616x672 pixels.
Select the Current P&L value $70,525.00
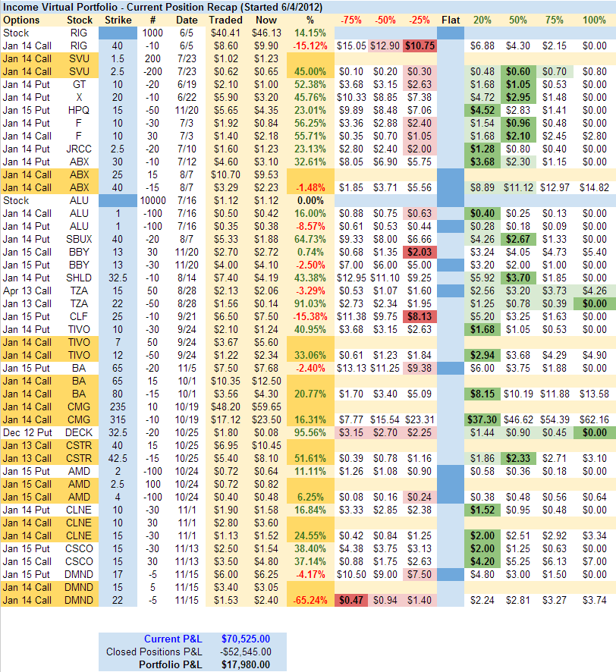pos(246,639)
